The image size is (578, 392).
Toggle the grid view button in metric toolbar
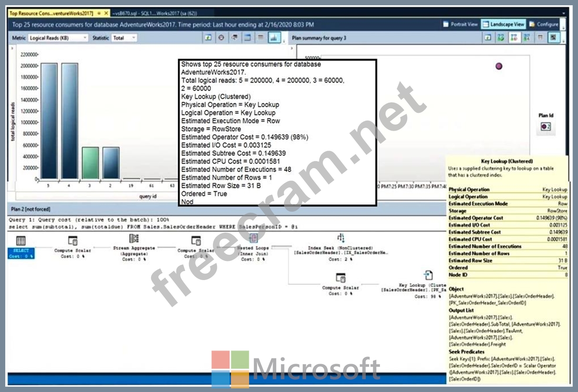[x=260, y=38]
